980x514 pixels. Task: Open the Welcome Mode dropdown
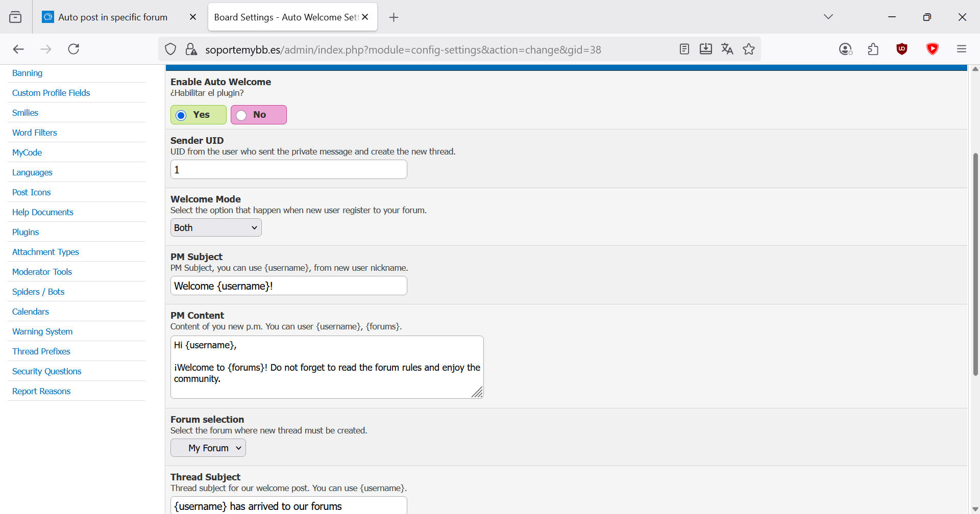[x=216, y=228]
